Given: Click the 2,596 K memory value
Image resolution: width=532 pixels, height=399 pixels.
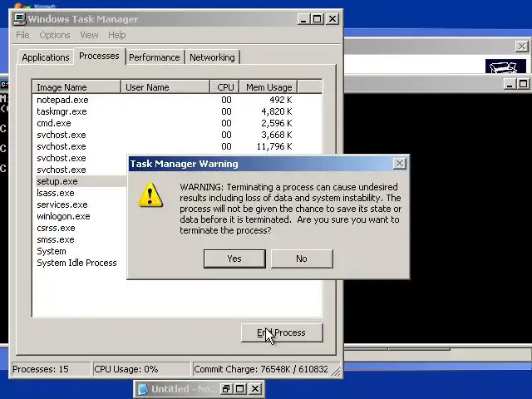Looking at the screenshot, I should click(x=277, y=123).
